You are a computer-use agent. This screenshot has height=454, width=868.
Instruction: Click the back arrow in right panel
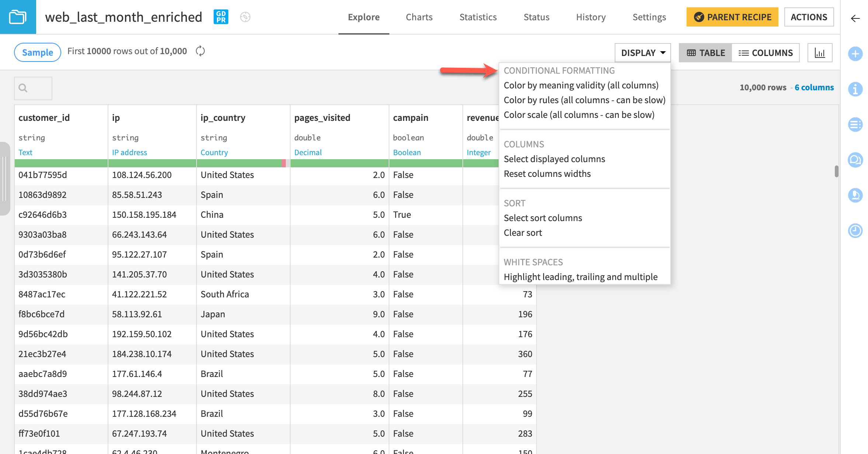(855, 18)
